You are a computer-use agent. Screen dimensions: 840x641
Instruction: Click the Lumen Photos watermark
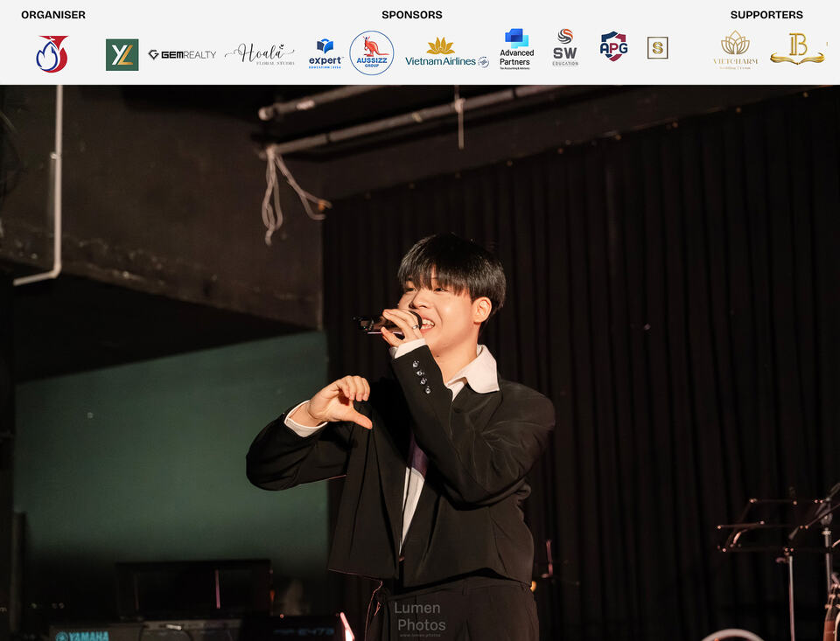click(420, 618)
